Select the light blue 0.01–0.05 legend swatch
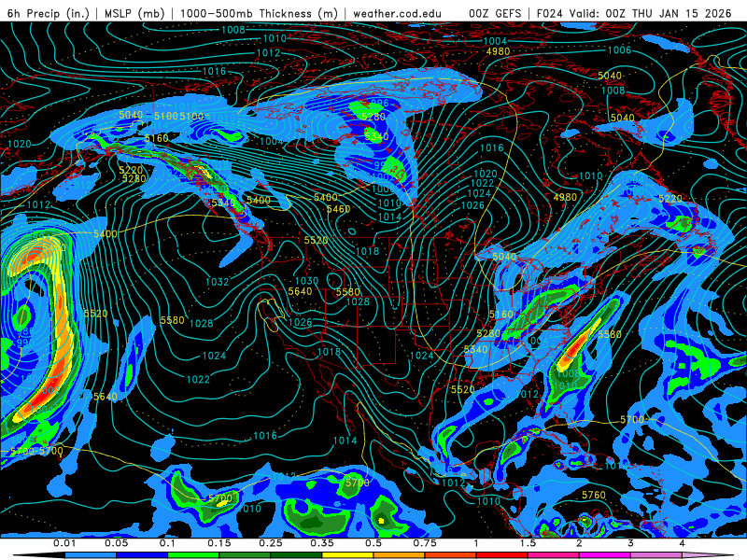Viewport: 747px width, 560px height. coord(91,555)
